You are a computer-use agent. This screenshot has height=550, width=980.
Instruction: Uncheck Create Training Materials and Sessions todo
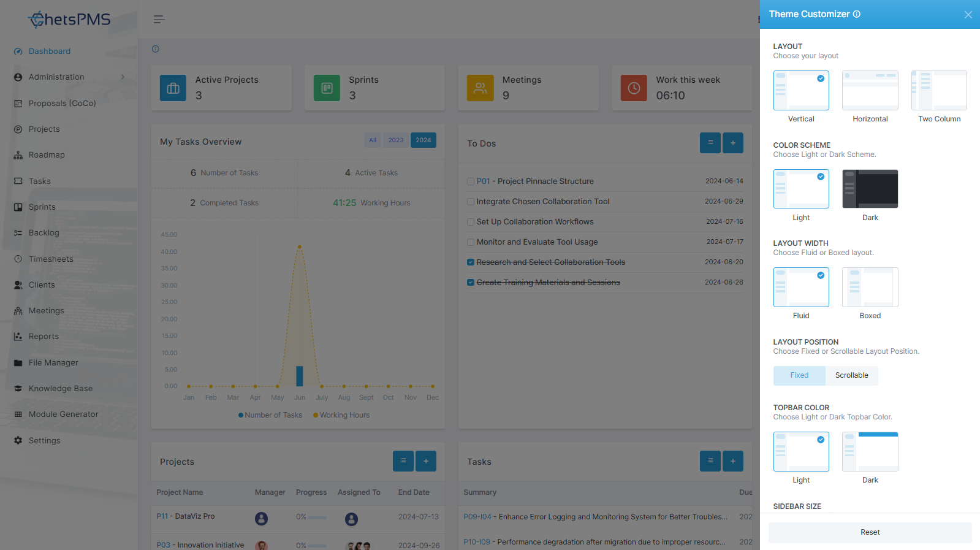(471, 283)
